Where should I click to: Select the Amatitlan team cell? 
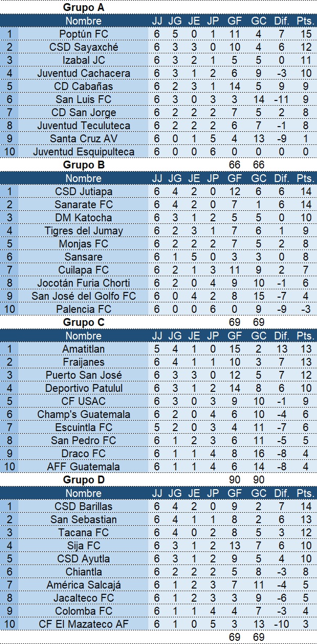point(83,349)
